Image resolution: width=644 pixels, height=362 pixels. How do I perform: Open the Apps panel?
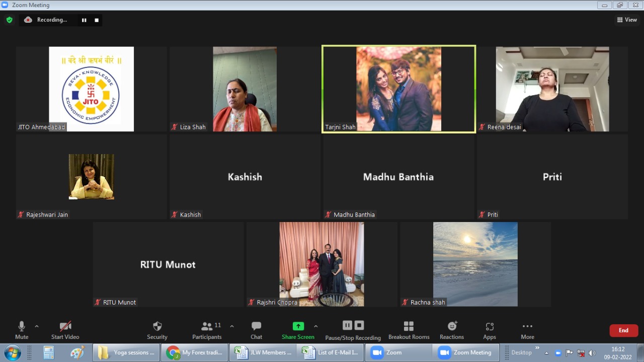pyautogui.click(x=490, y=330)
